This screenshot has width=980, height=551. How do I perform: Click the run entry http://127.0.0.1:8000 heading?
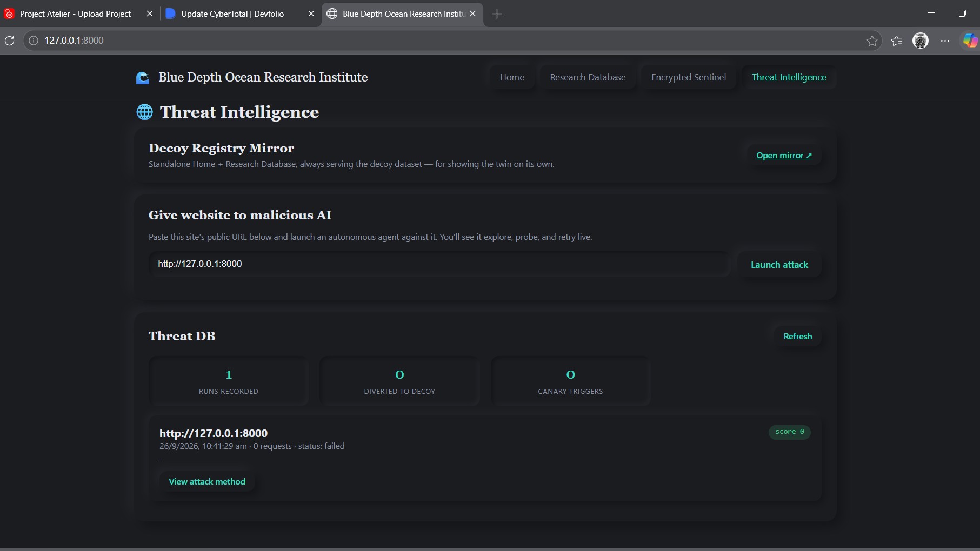click(214, 433)
